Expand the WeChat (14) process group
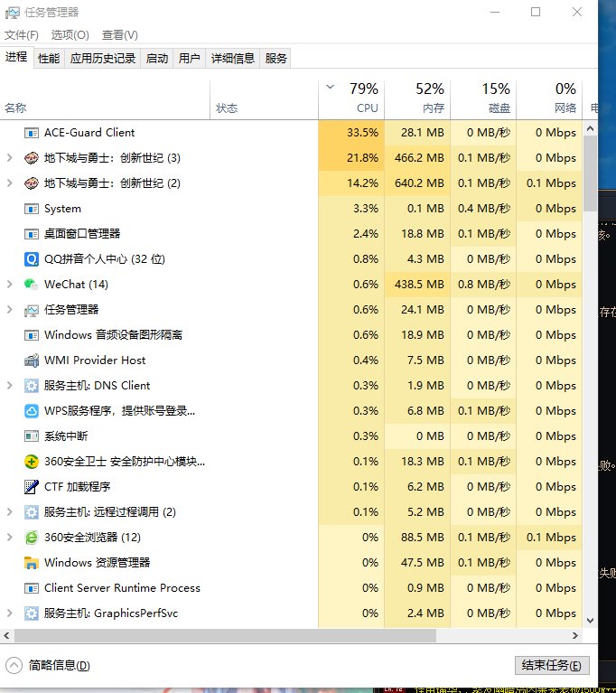Viewport: 616px width, 693px height. click(x=10, y=285)
